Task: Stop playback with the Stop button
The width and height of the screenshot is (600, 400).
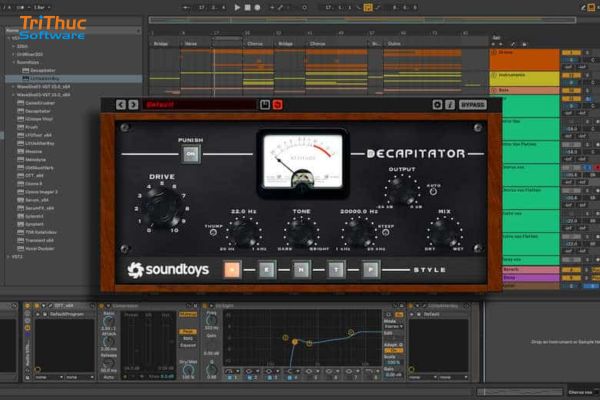Action: pos(248,7)
